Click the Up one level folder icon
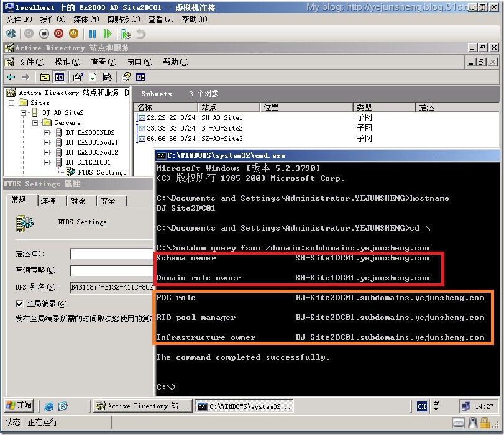Image resolution: width=504 pixels, height=435 pixels. point(45,77)
